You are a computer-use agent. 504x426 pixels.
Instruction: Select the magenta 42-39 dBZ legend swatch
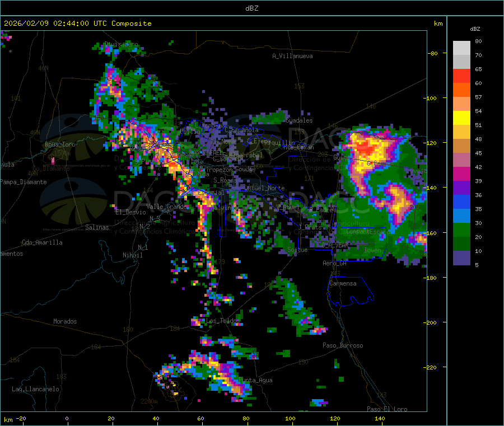(x=461, y=174)
